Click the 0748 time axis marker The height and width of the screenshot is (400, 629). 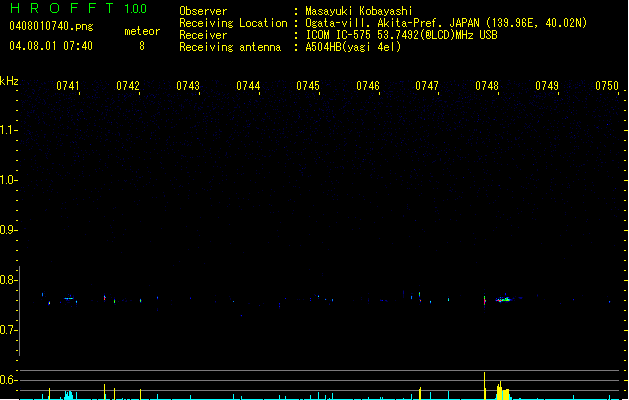point(487,86)
